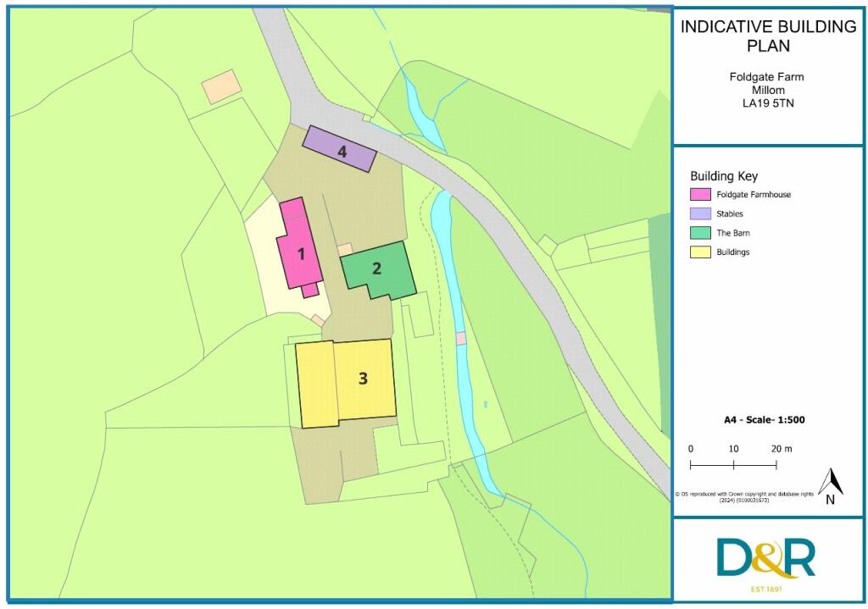
Task: Click the 0–20 m scale bar
Action: point(733,464)
